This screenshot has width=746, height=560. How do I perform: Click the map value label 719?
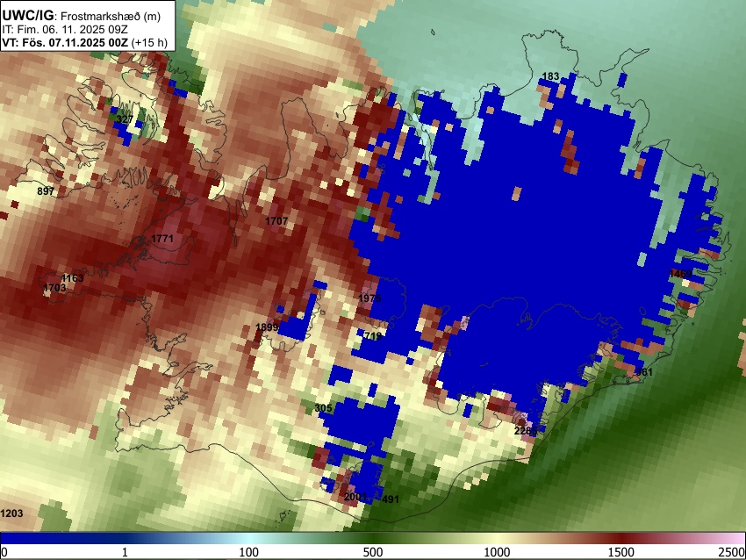(x=373, y=336)
